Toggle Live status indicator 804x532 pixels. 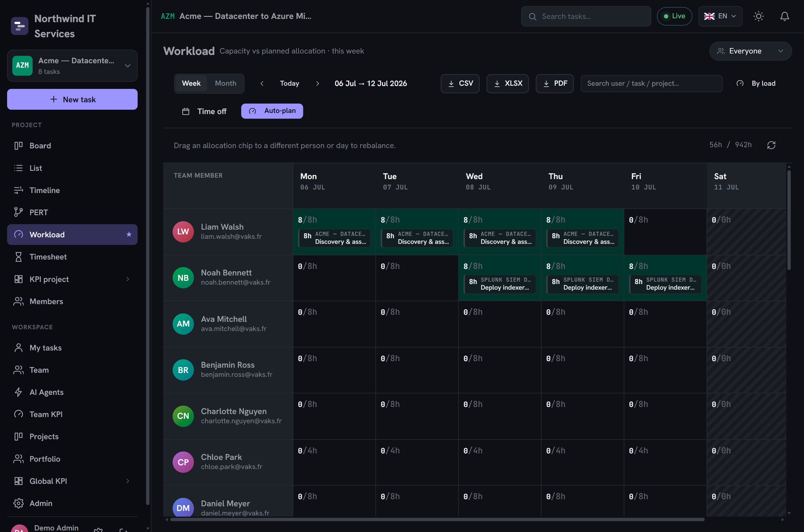tap(674, 16)
